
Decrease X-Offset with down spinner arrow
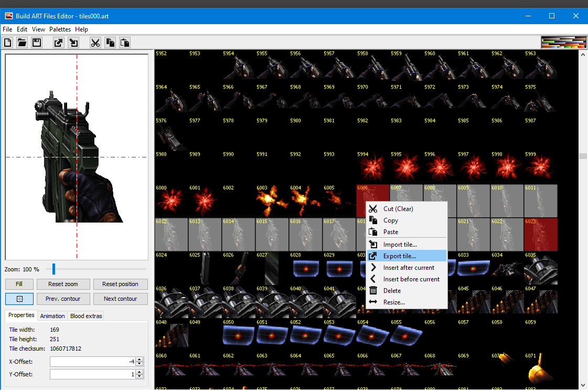[x=140, y=364]
